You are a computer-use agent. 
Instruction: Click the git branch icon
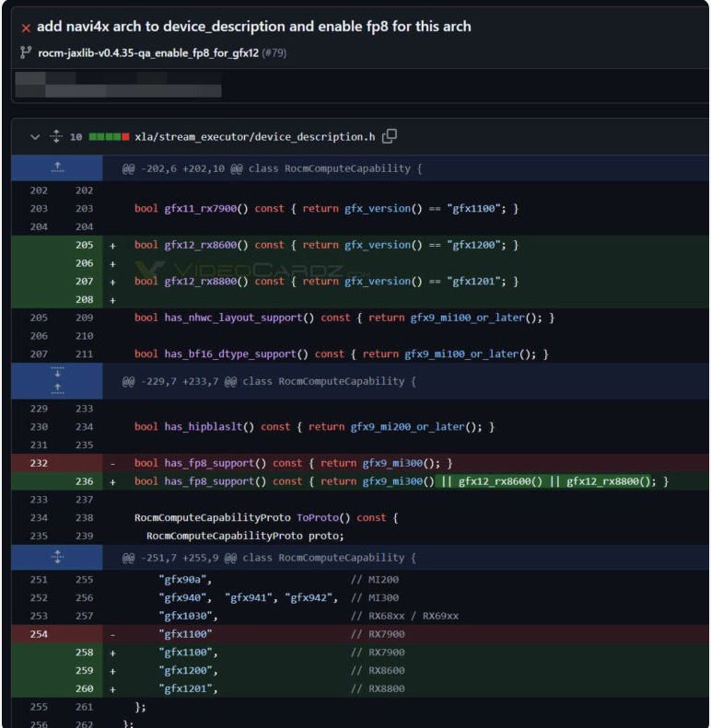[x=26, y=52]
